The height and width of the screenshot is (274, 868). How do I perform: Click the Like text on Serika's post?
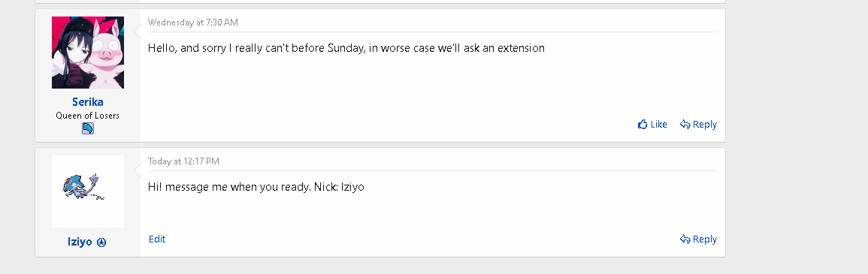[x=659, y=125]
